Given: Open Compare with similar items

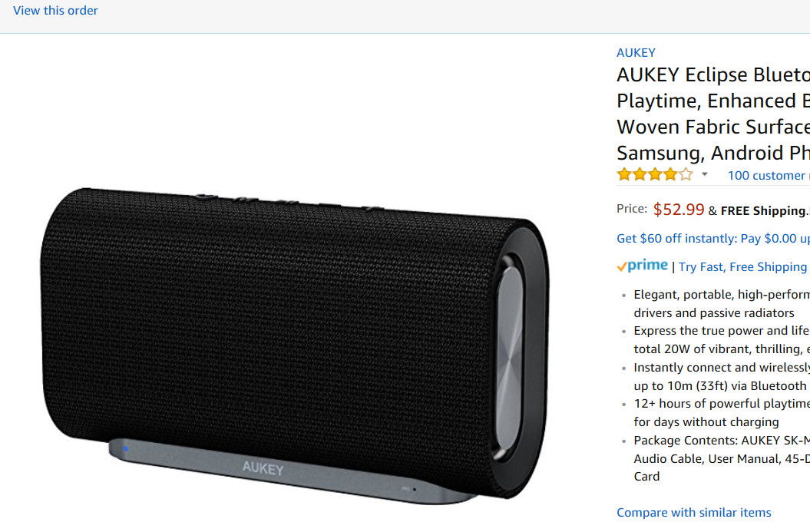Looking at the screenshot, I should [x=693, y=512].
